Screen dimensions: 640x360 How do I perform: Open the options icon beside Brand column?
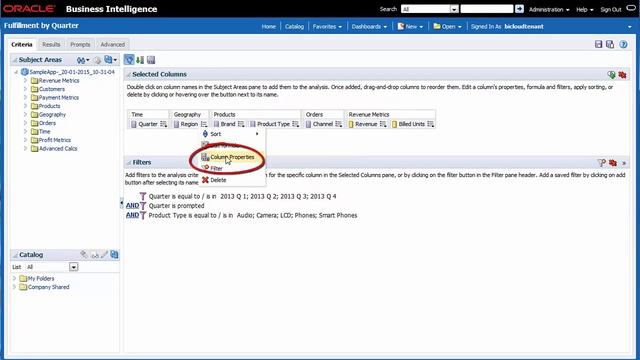[x=241, y=124]
